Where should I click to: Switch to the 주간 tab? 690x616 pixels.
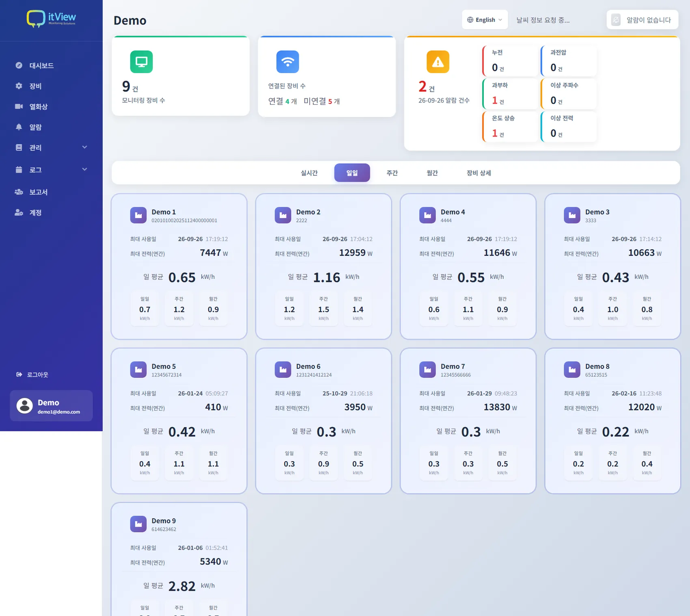392,173
